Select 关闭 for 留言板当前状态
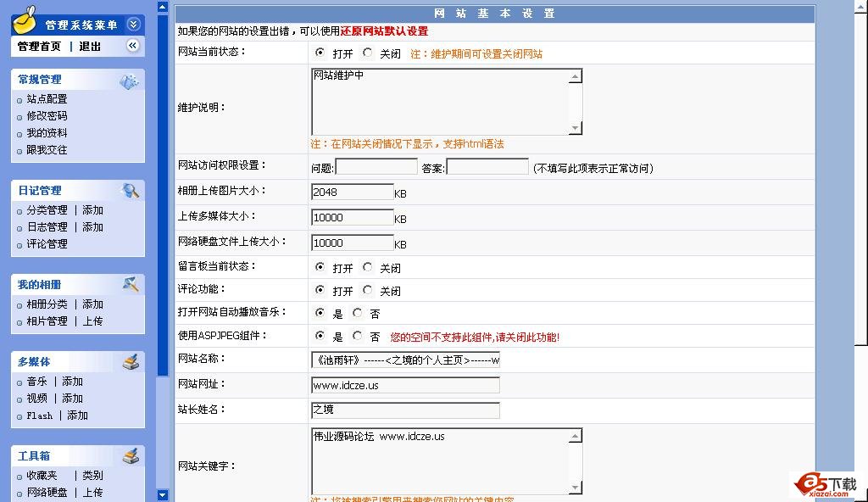Image resolution: width=868 pixels, height=502 pixels. pos(368,267)
